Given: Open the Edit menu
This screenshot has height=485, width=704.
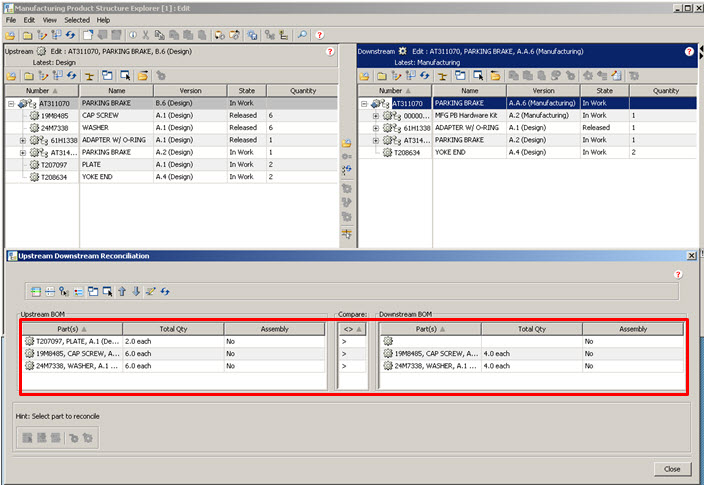Looking at the screenshot, I should pyautogui.click(x=29, y=20).
